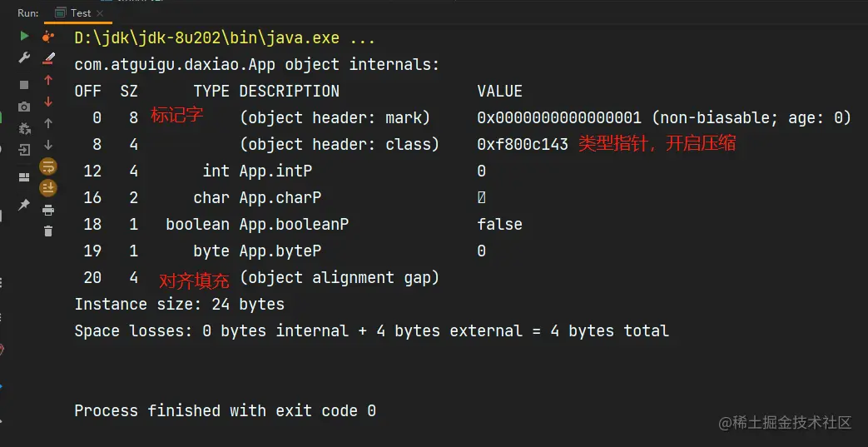Dump threads with the camera icon
Screen dimensions: 868x447
(x=24, y=107)
